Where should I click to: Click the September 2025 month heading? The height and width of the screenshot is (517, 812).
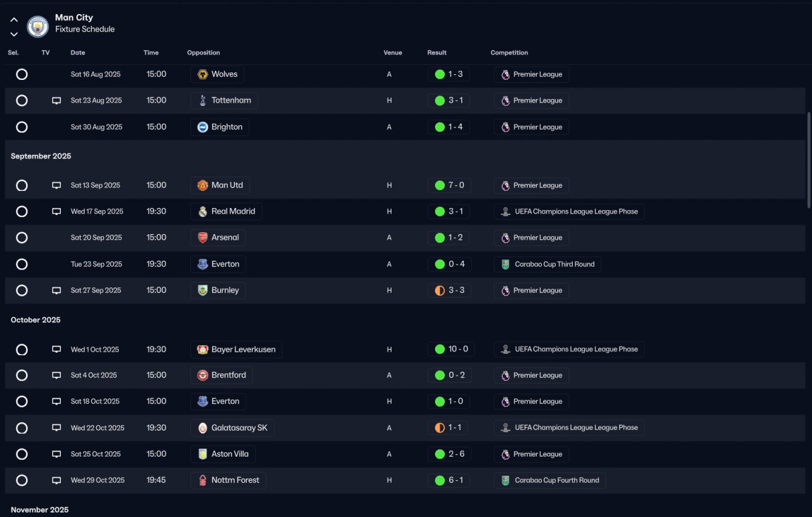click(41, 156)
